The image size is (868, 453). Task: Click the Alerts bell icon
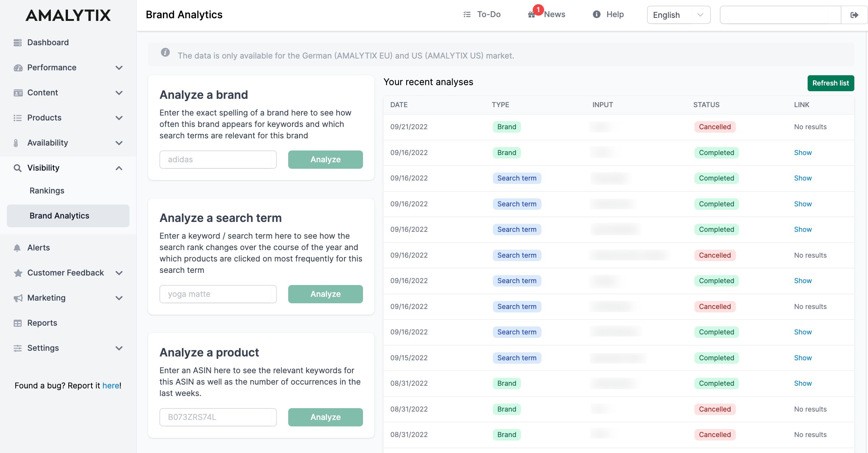tap(17, 247)
